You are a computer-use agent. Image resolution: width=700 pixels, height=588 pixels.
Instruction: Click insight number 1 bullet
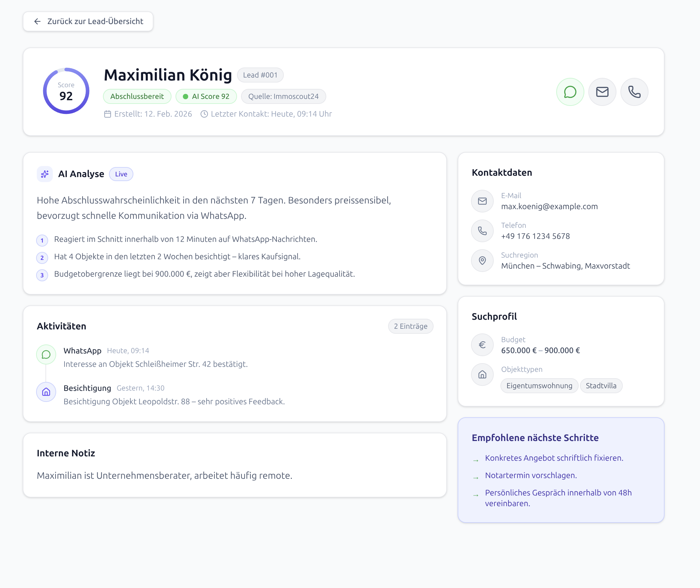tap(42, 240)
